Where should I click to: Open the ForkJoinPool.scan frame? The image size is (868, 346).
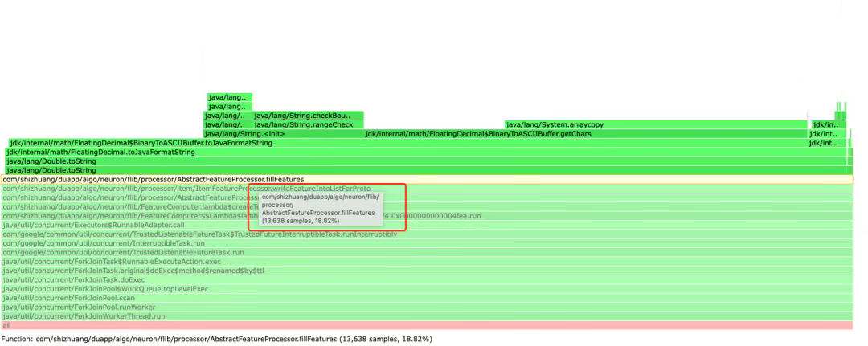[426, 298]
